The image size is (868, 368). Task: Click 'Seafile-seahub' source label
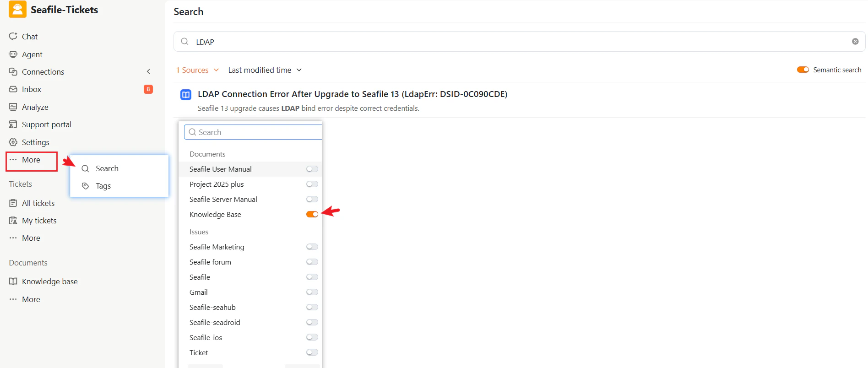pos(212,308)
